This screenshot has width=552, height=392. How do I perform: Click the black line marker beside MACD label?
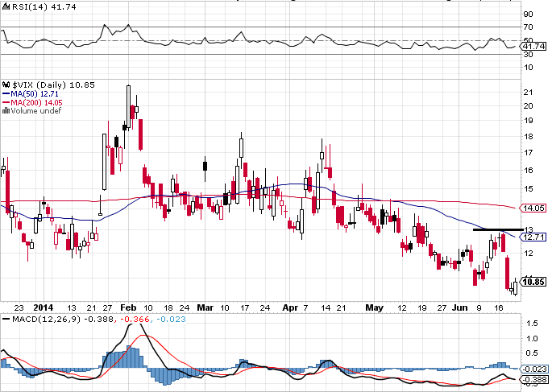click(5, 320)
